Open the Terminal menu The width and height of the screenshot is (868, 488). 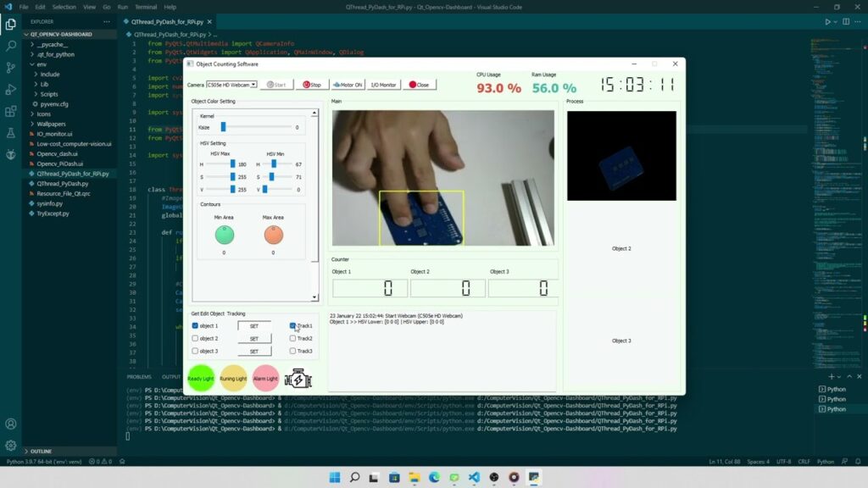click(146, 7)
